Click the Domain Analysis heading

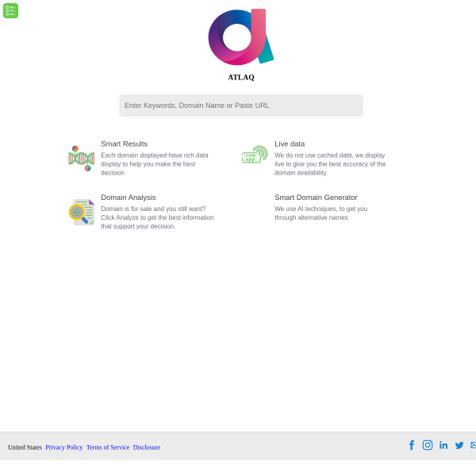[x=128, y=198]
